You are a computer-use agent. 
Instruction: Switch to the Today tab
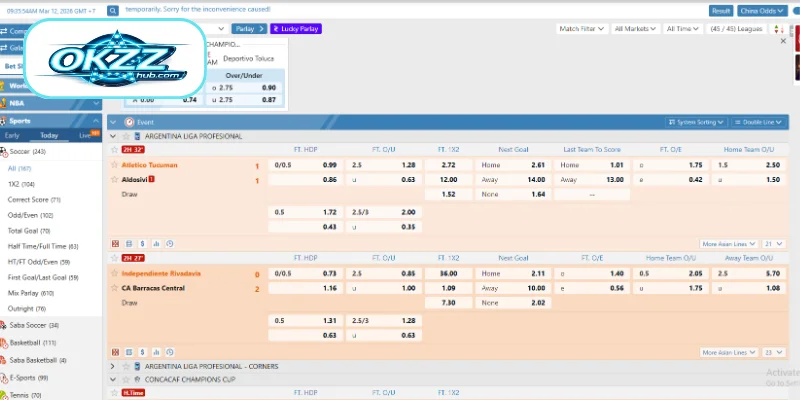[49, 136]
